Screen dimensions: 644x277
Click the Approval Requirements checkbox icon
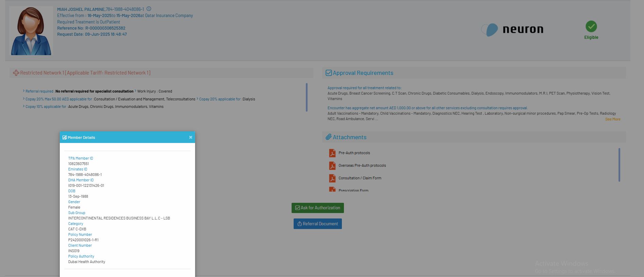click(329, 73)
